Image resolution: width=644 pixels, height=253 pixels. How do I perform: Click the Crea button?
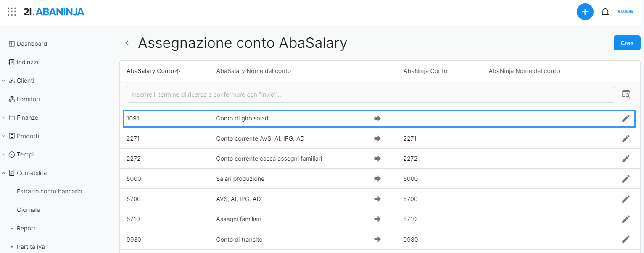point(627,43)
